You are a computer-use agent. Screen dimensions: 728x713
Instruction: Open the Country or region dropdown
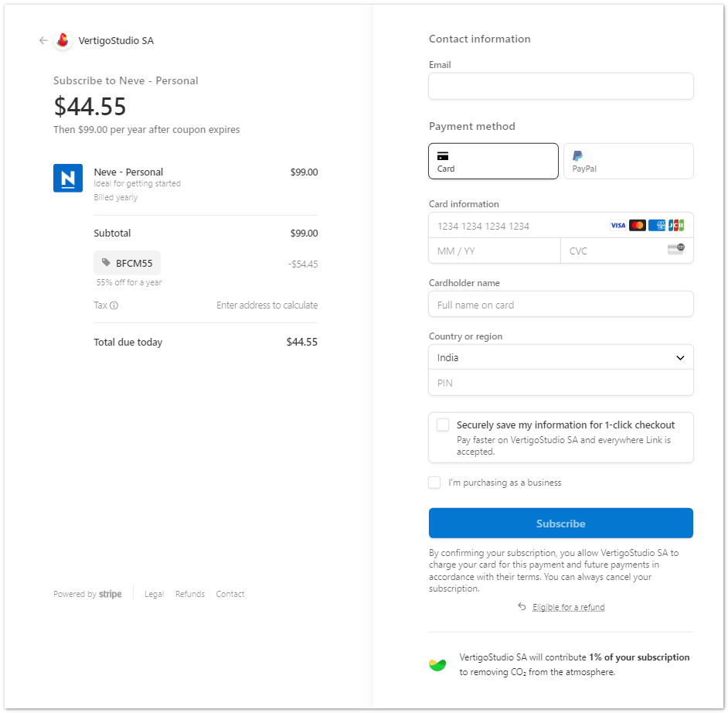point(560,358)
